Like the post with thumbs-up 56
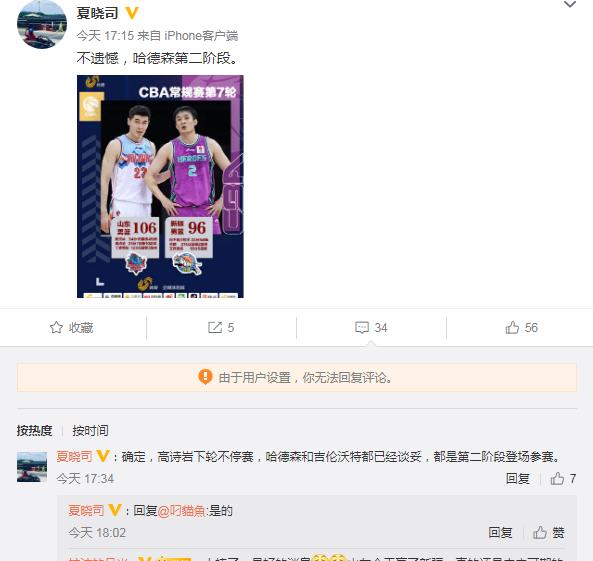The height and width of the screenshot is (561, 593). point(512,327)
